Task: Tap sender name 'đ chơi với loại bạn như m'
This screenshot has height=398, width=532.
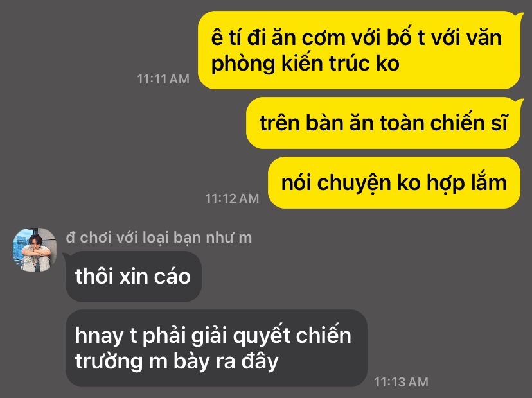Action: (x=159, y=238)
